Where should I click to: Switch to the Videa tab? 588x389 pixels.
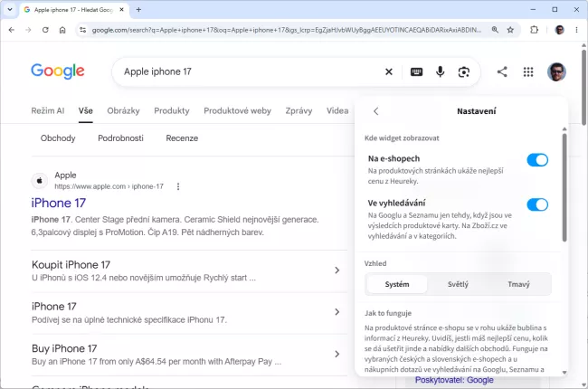coord(337,110)
